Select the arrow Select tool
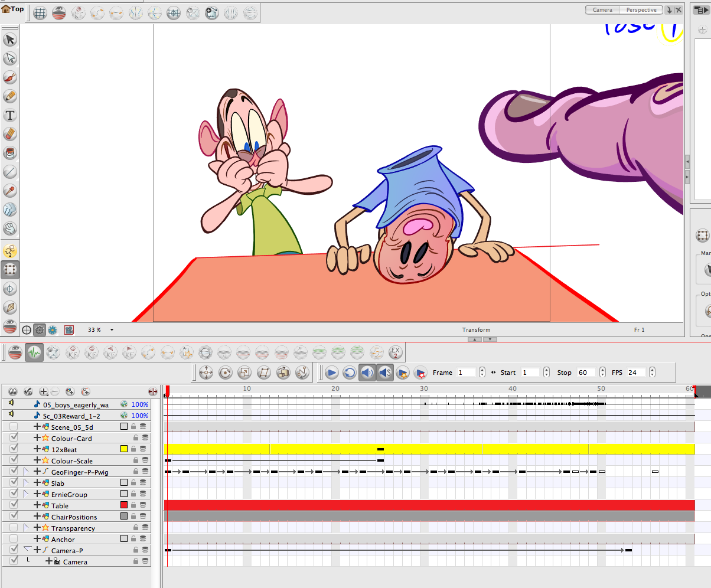711x588 pixels. click(9, 40)
